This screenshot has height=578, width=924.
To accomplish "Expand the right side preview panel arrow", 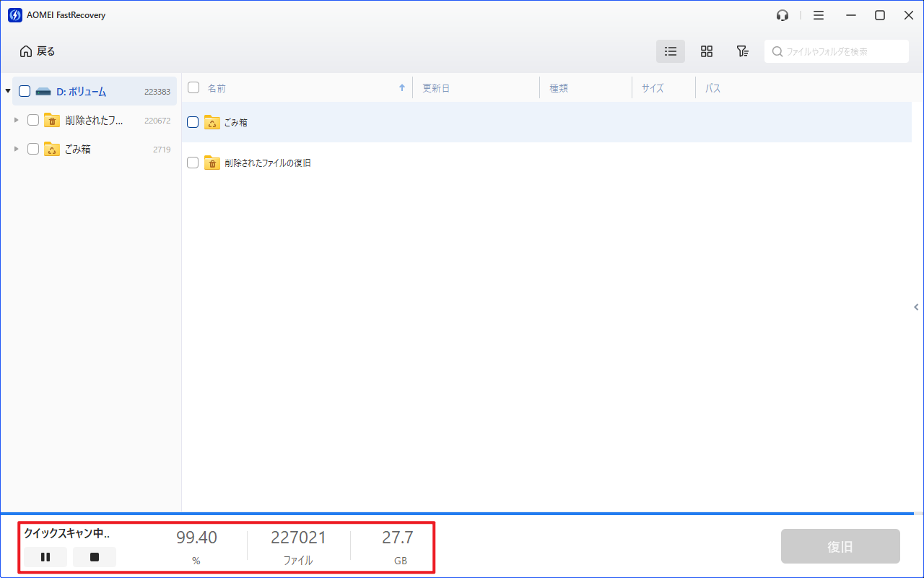I will [x=916, y=307].
